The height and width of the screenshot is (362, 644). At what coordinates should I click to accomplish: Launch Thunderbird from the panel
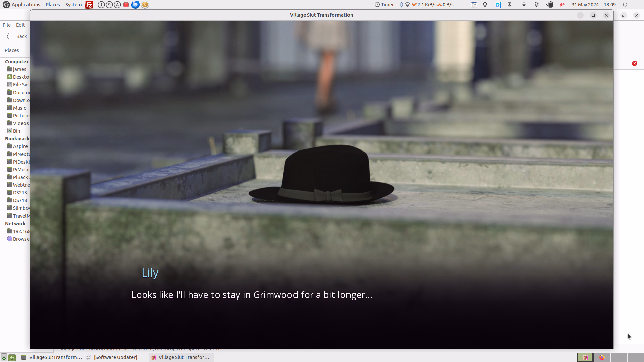click(135, 5)
